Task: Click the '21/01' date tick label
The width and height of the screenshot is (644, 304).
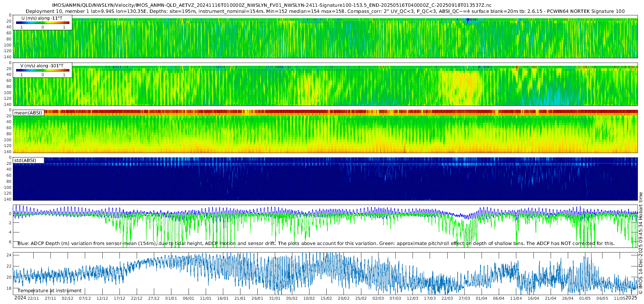Action: 240,298
